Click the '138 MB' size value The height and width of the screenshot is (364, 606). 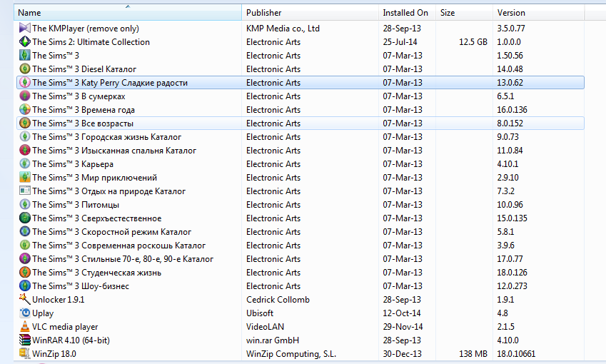[473, 353]
